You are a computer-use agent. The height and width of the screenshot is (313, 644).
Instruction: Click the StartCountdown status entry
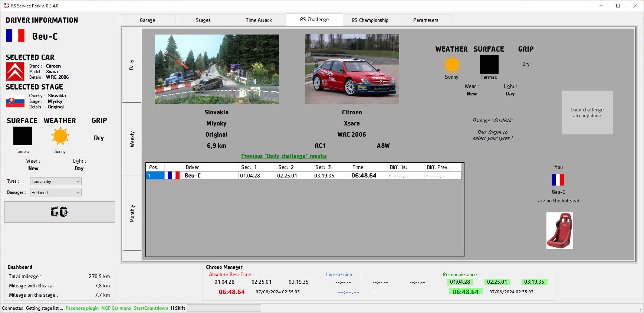coord(151,308)
